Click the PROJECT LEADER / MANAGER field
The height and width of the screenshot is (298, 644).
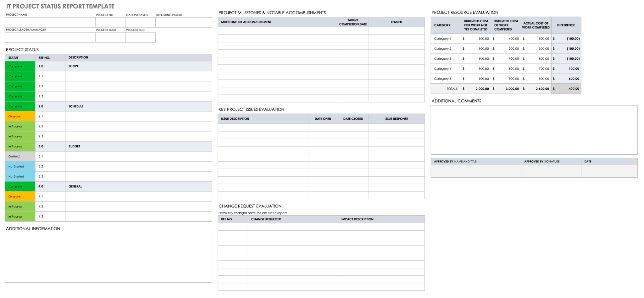pyautogui.click(x=50, y=37)
